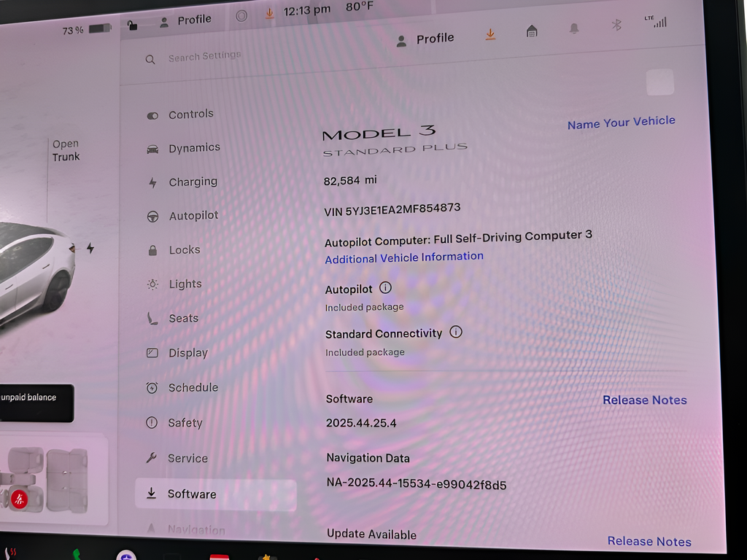Go to the Service menu item
747x560 pixels.
(187, 458)
